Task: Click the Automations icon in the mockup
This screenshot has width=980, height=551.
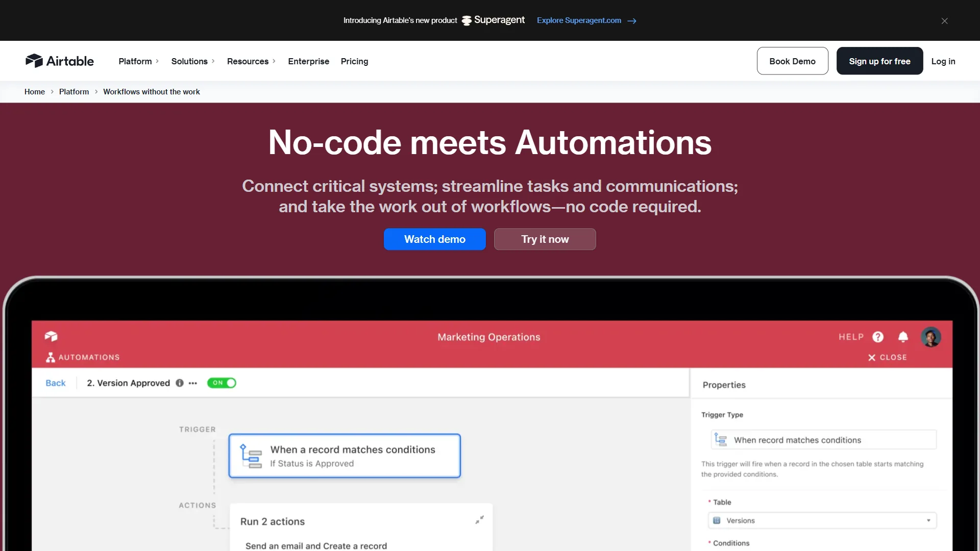Action: pyautogui.click(x=51, y=358)
